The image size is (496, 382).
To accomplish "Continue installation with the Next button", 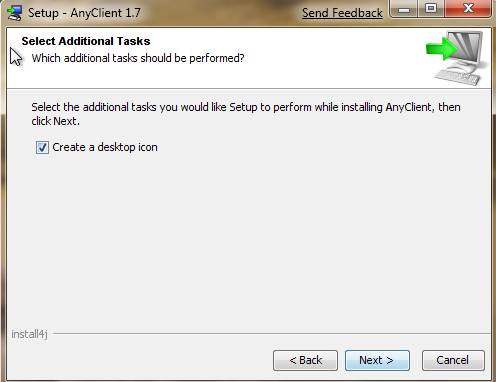I will 377,360.
